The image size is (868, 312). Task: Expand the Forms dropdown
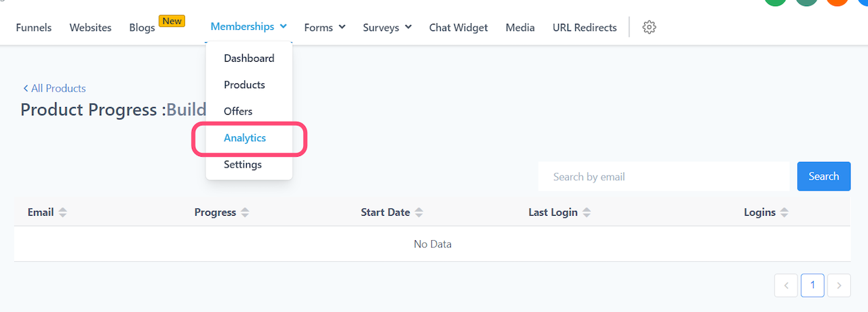[x=325, y=28]
